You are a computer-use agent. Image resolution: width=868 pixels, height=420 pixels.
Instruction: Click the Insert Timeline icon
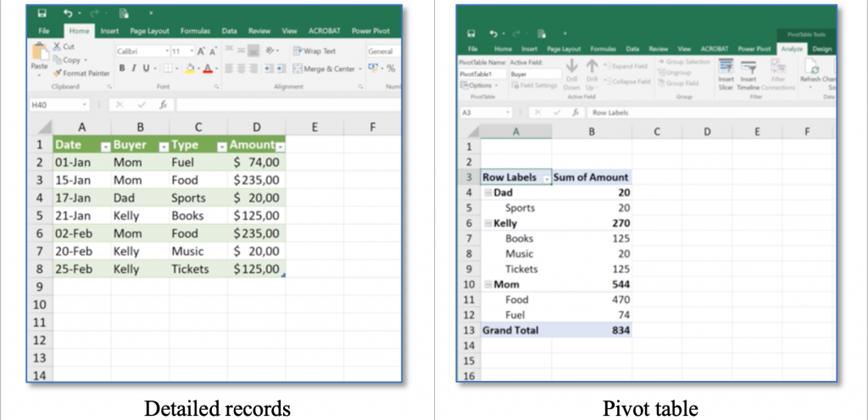click(x=748, y=67)
